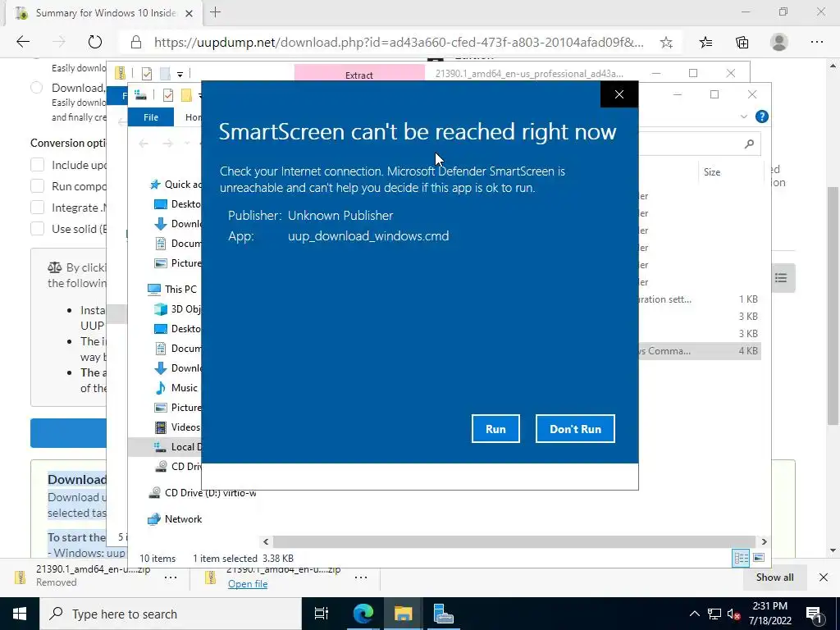Image resolution: width=840 pixels, height=630 pixels.
Task: Close the Summary for Windows 10 tab
Action: (189, 13)
